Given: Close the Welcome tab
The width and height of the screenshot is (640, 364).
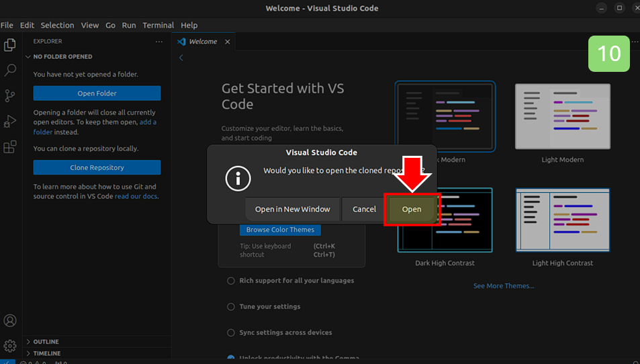Looking at the screenshot, I should click(x=228, y=42).
